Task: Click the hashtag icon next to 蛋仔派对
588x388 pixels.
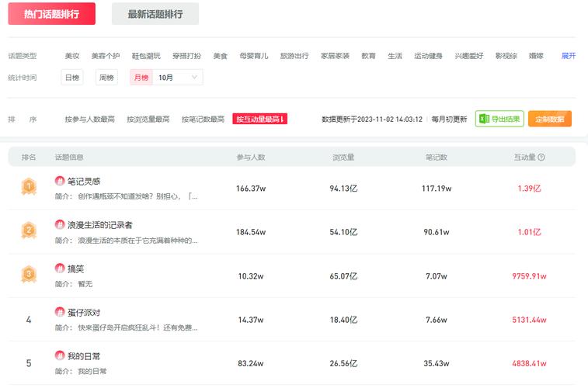Action: [60, 312]
